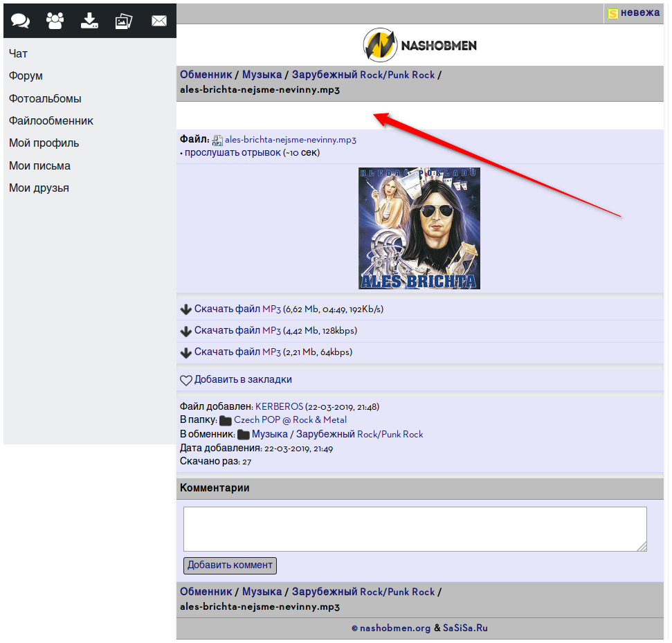Open the Aleš Brichta album cover
This screenshot has height=643, width=672.
pos(419,228)
